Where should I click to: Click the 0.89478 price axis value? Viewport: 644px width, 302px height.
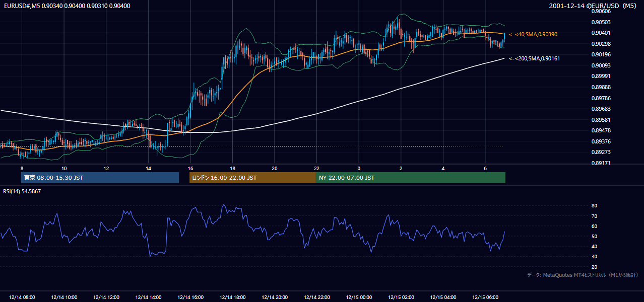click(601, 130)
